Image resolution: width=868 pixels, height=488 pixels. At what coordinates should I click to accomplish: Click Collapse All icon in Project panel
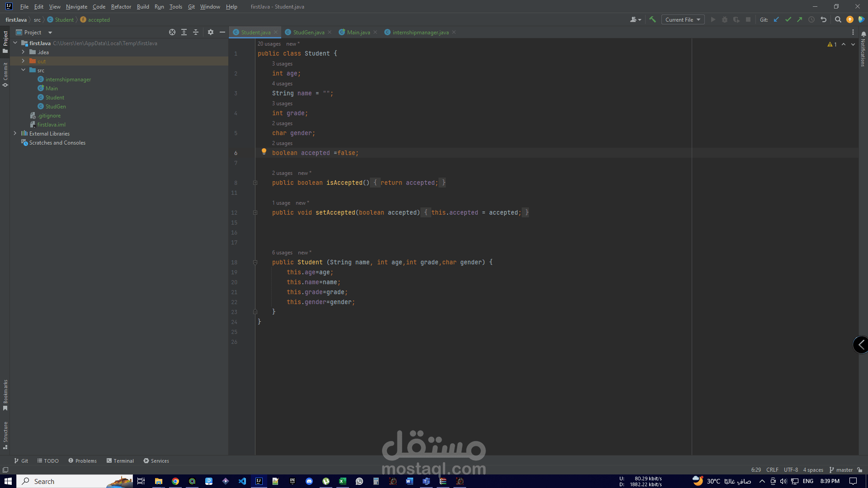[196, 32]
